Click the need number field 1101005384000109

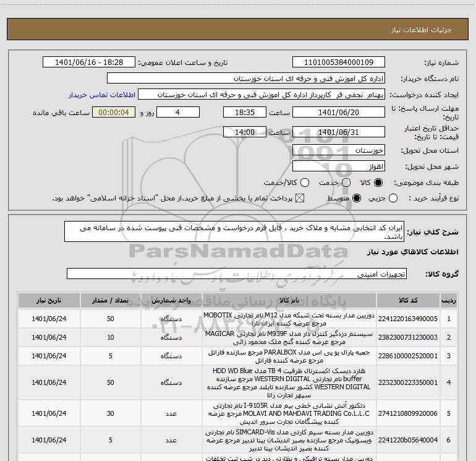click(339, 62)
